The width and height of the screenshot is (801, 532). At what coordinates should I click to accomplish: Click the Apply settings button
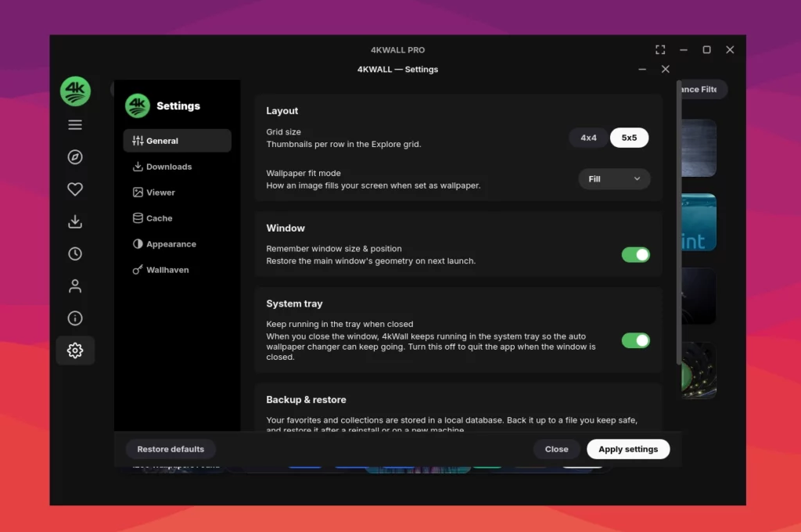click(628, 449)
